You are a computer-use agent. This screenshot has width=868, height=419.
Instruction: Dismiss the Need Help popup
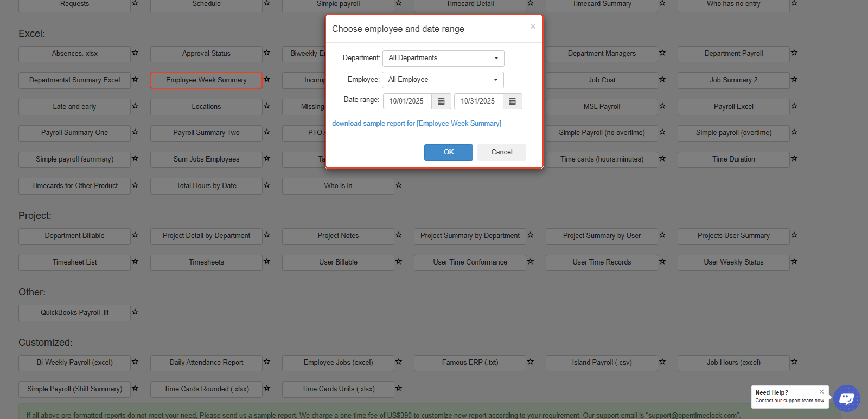(x=821, y=391)
